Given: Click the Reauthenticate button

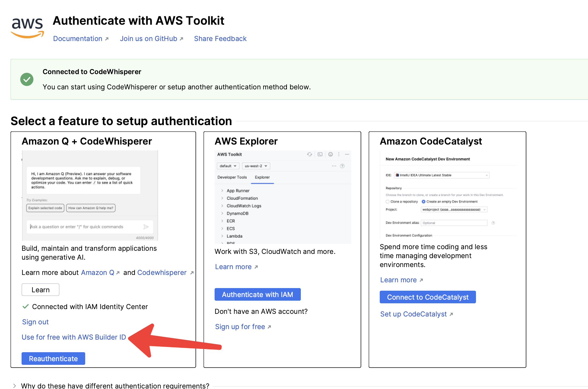Looking at the screenshot, I should 53,359.
